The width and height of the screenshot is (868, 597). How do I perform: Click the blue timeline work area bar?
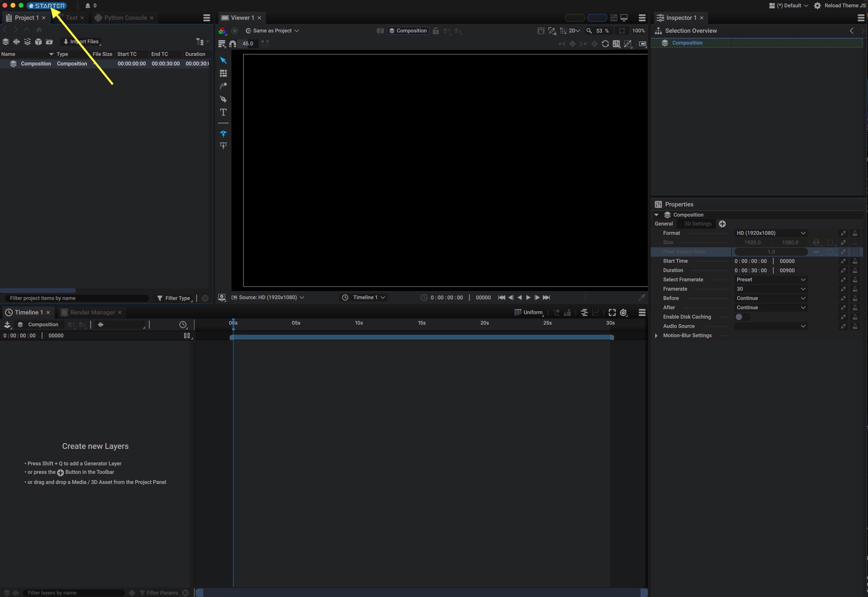click(x=422, y=337)
